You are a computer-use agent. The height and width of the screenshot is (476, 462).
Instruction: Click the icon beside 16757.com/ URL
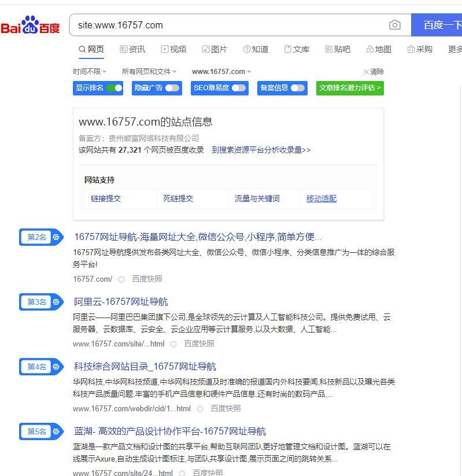tap(121, 279)
